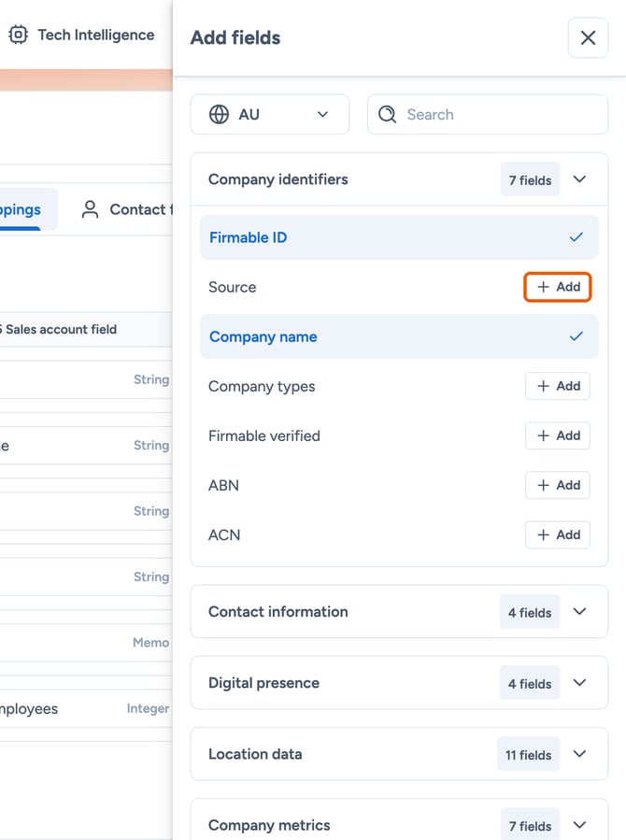Add the ABN field
Image resolution: width=626 pixels, height=840 pixels.
pyautogui.click(x=558, y=485)
